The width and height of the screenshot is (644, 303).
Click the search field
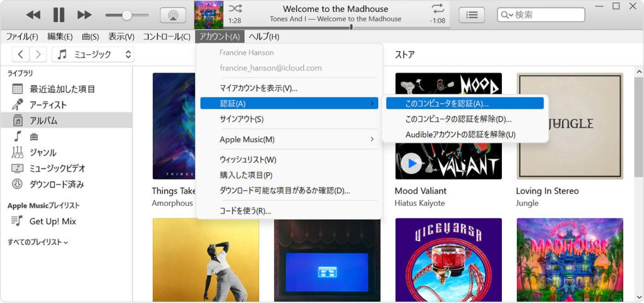pyautogui.click(x=541, y=14)
